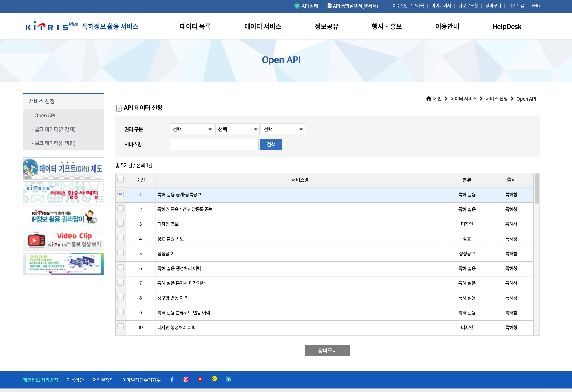Open the third 선택 dropdown
The height and width of the screenshot is (392, 572).
click(x=283, y=129)
